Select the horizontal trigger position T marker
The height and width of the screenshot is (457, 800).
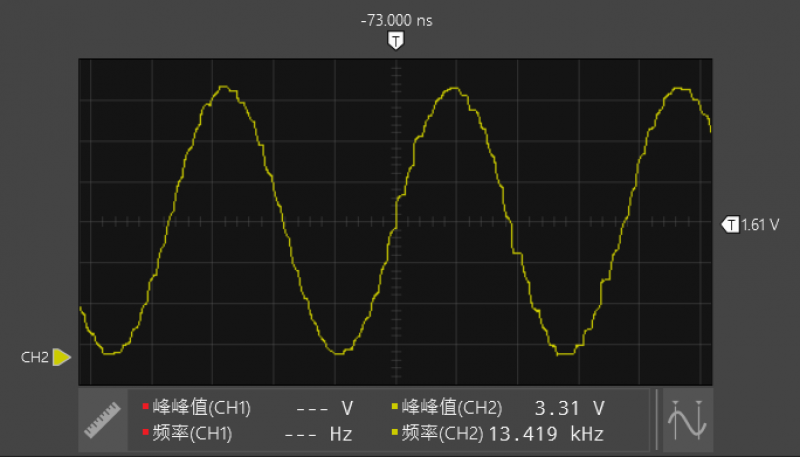tap(397, 41)
